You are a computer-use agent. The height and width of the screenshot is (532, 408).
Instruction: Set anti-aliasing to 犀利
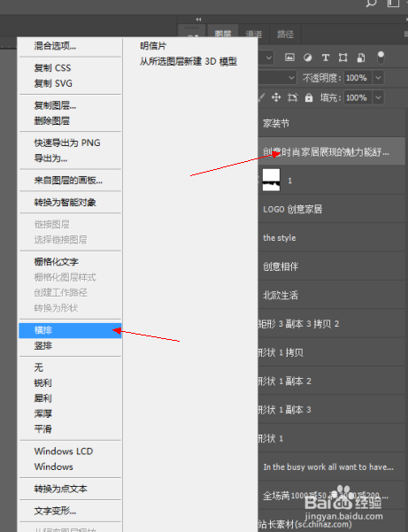pos(70,398)
